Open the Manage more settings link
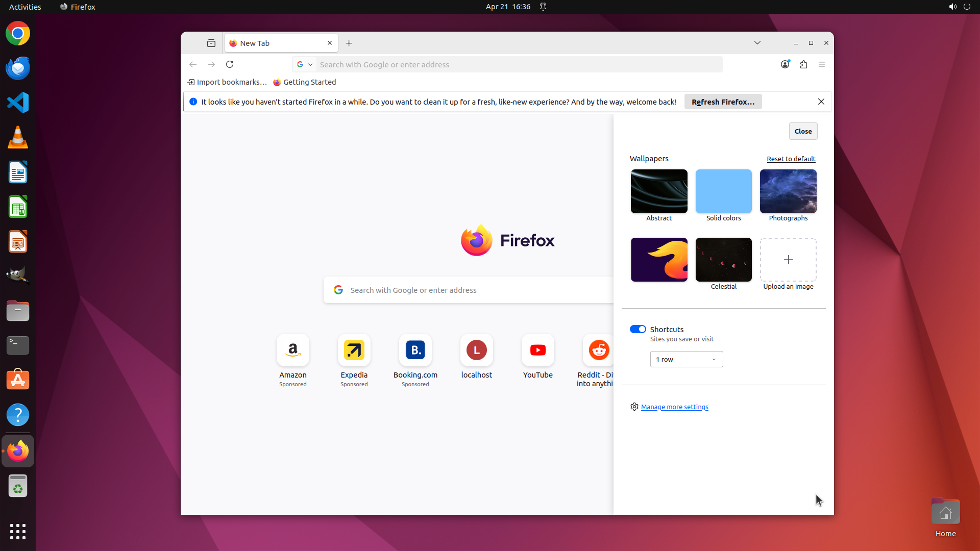 pos(674,407)
